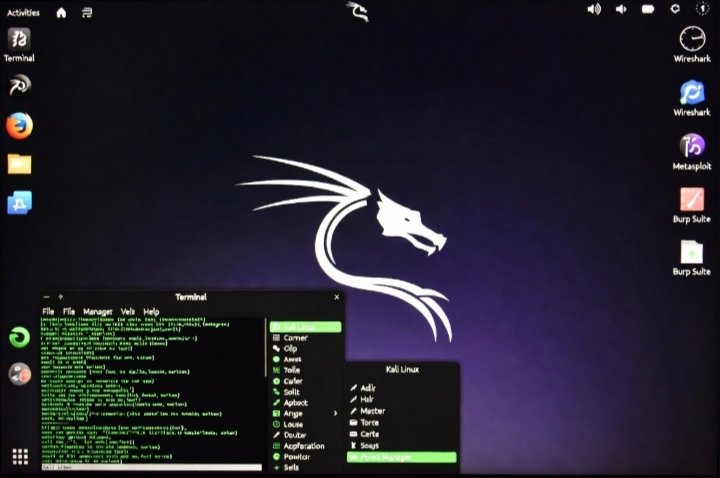Click the blue stacked-windows dock icon
The height and width of the screenshot is (478, 720).
(19, 202)
